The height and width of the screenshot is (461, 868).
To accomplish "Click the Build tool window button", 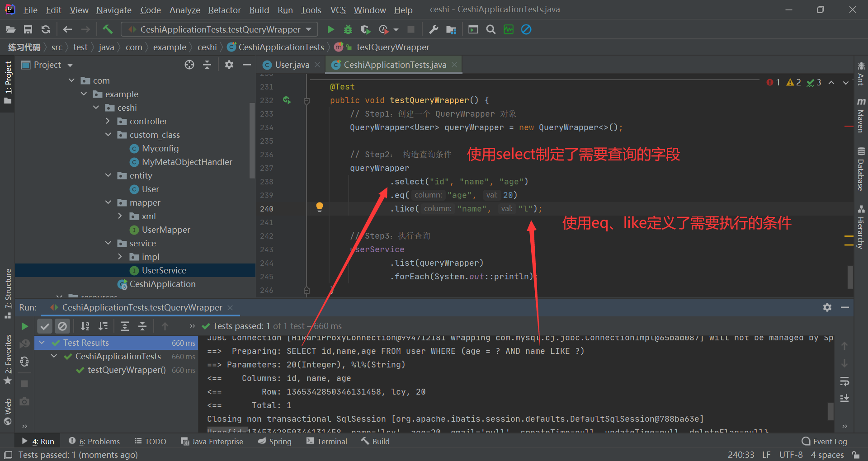I will click(x=375, y=442).
